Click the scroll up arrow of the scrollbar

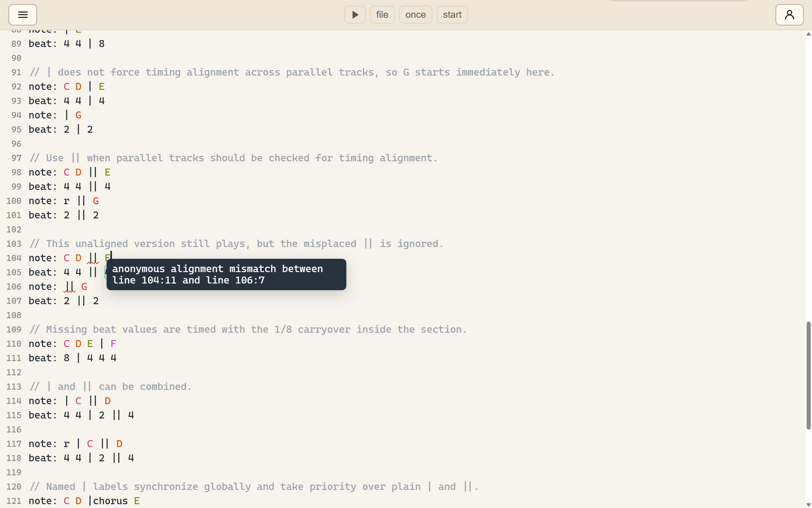tap(808, 34)
